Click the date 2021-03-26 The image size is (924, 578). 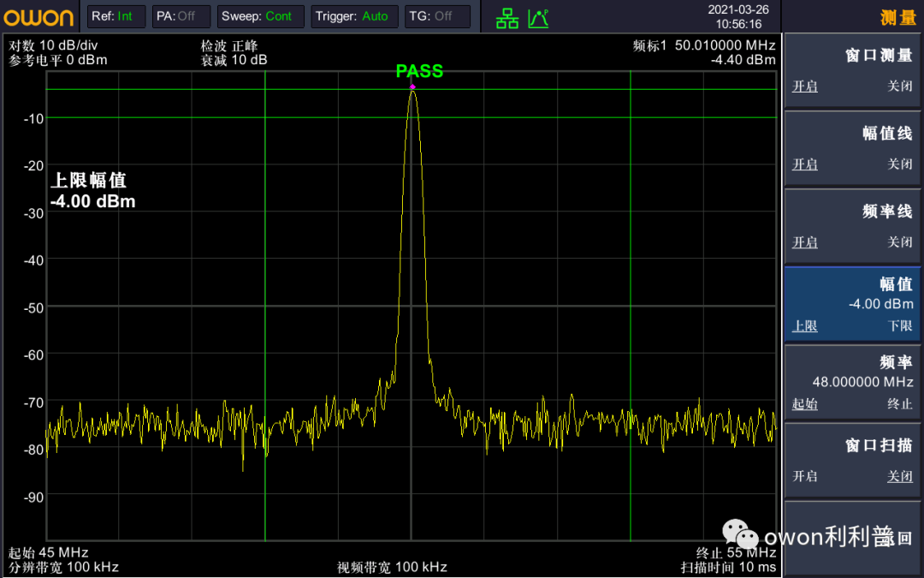pyautogui.click(x=738, y=9)
